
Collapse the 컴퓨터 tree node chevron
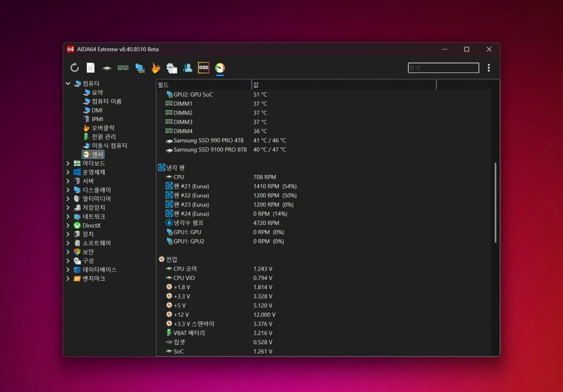coord(68,84)
